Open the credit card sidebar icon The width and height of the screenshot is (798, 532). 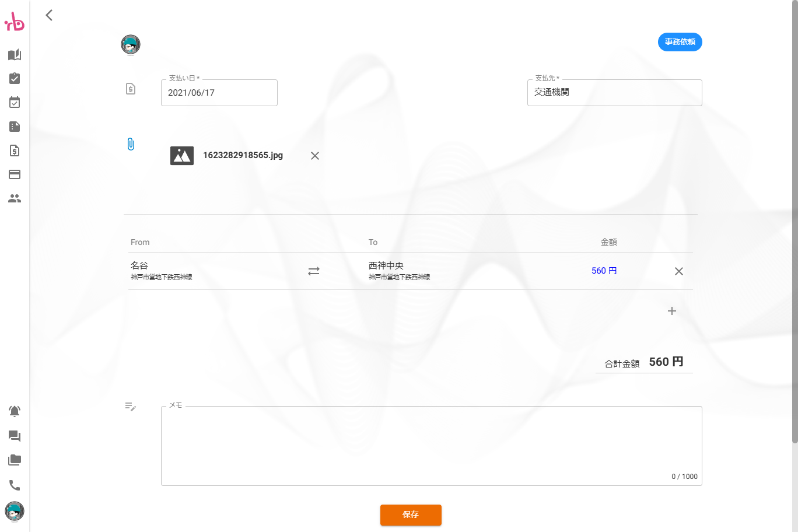15,174
